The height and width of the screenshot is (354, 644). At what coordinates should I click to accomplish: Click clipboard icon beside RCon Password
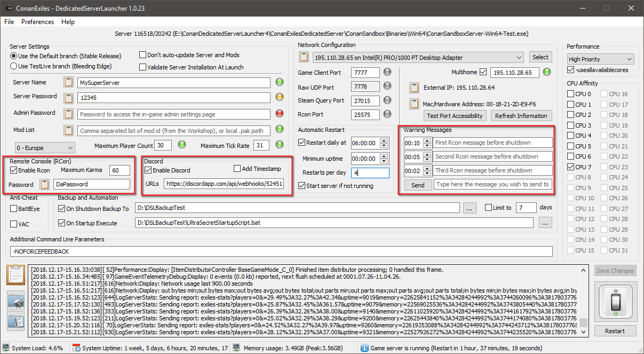point(45,184)
